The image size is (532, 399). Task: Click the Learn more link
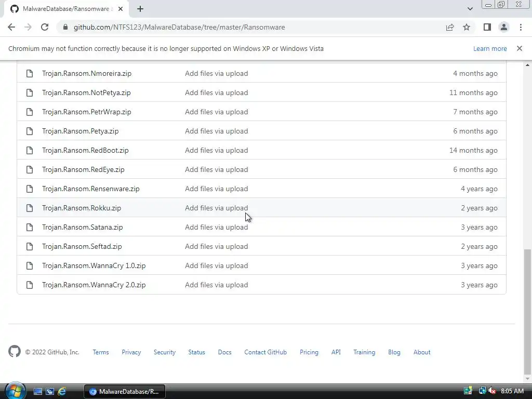(490, 48)
